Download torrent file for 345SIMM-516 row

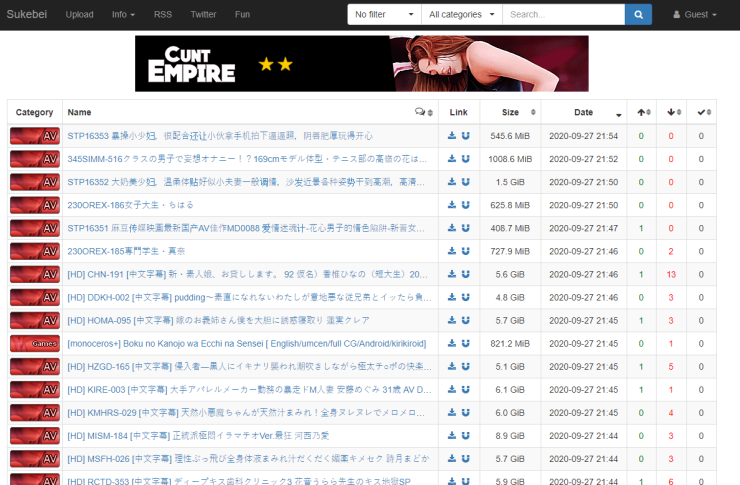(452, 159)
